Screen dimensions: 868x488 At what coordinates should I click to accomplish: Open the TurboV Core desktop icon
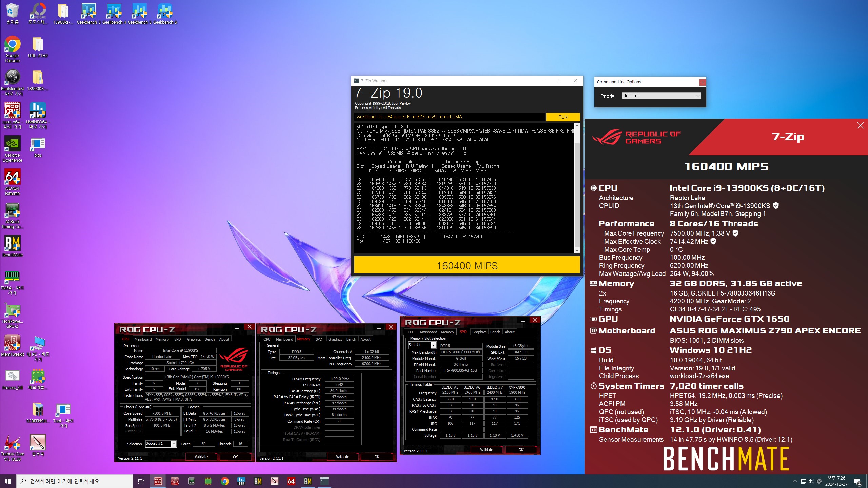13,448
